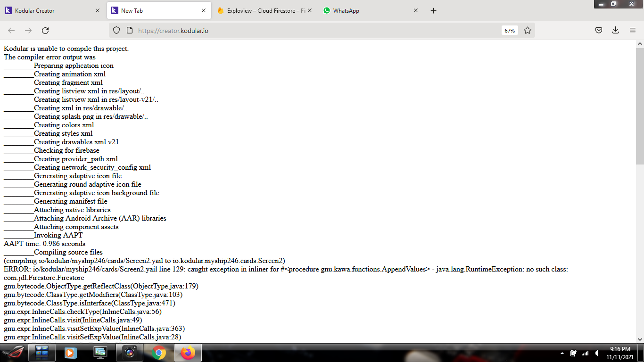Open the Action Center flag icon
The height and width of the screenshot is (362, 644).
click(574, 353)
